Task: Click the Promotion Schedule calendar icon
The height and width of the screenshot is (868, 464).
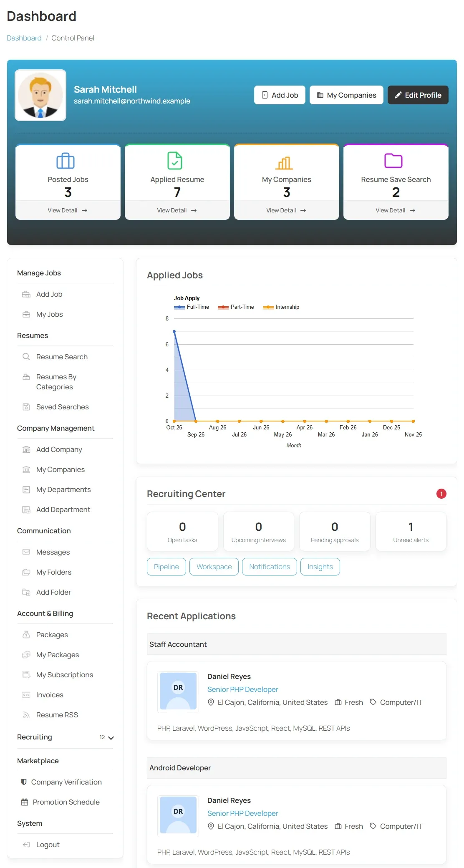Action: click(25, 802)
